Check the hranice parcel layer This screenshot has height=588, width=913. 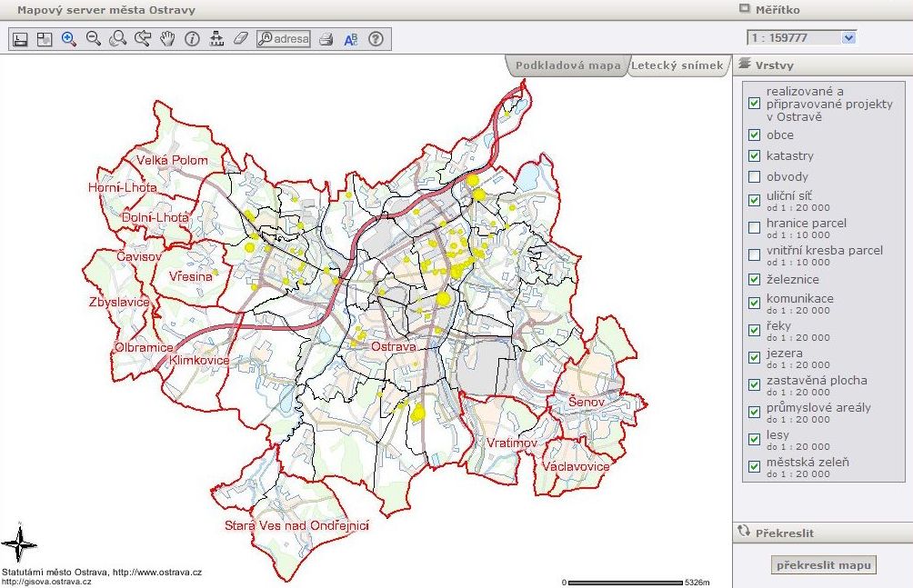click(754, 227)
